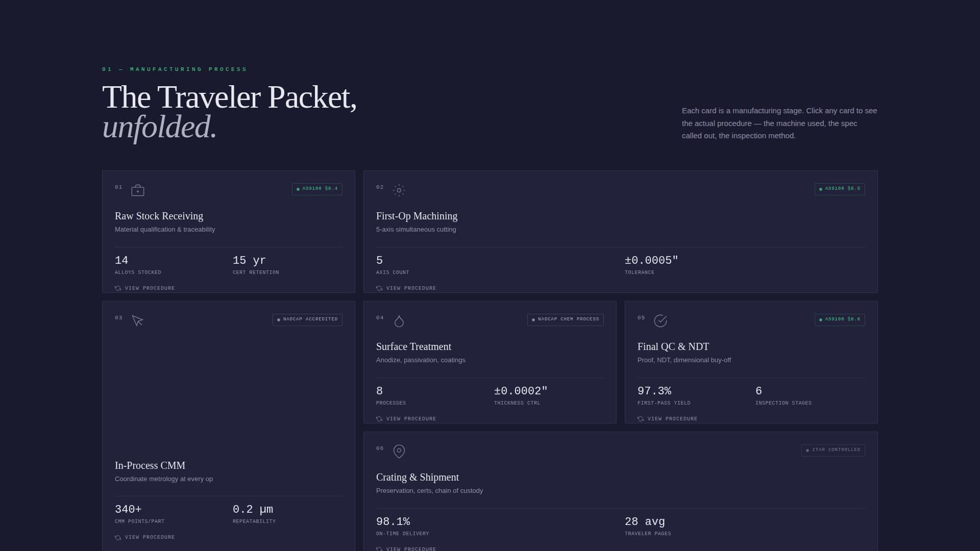Click the AS9100 §8.6 badge

tap(840, 319)
